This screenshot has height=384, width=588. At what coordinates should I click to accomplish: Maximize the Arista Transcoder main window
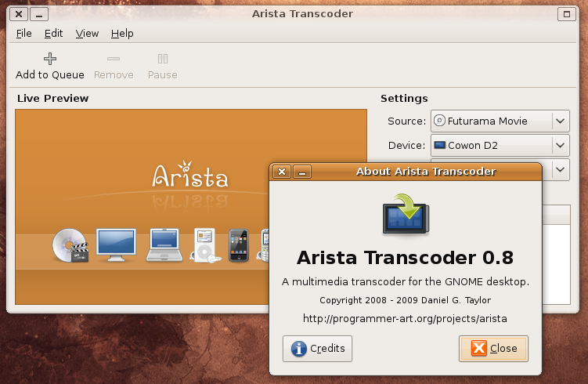tap(567, 14)
